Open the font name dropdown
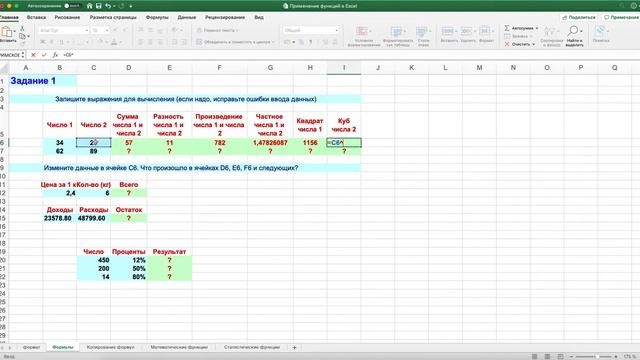The height and width of the screenshot is (360, 640). tap(86, 30)
